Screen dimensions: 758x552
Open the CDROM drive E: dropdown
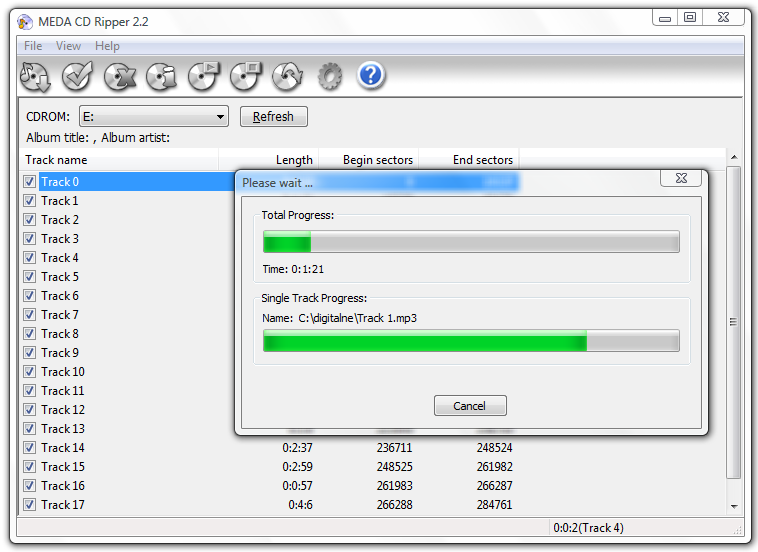(154, 116)
